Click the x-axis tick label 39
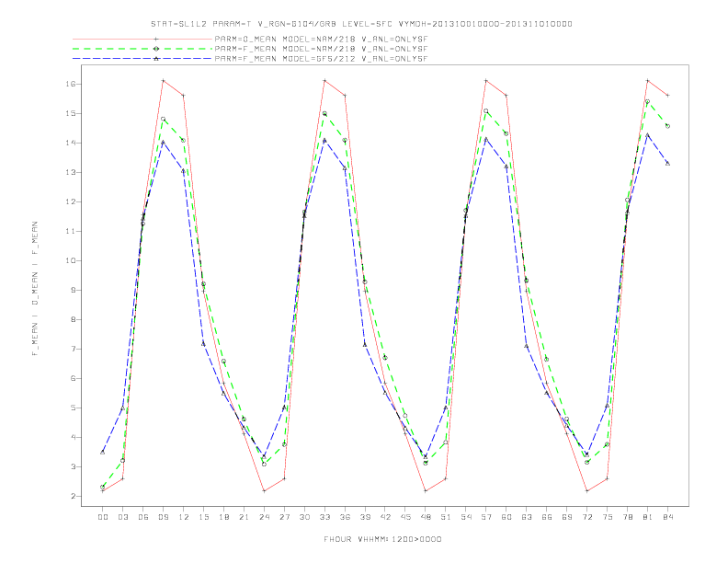The image size is (728, 563). (365, 517)
